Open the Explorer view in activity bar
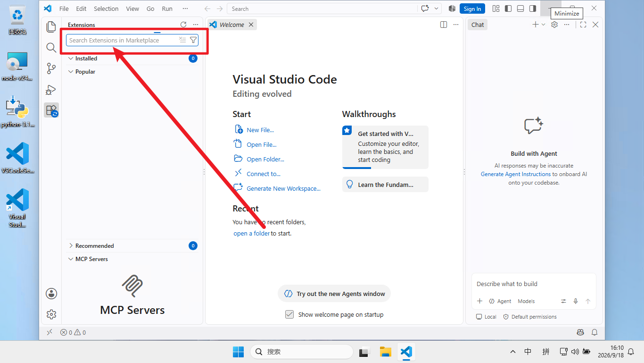Screen dimensions: 644x363 pos(51,27)
